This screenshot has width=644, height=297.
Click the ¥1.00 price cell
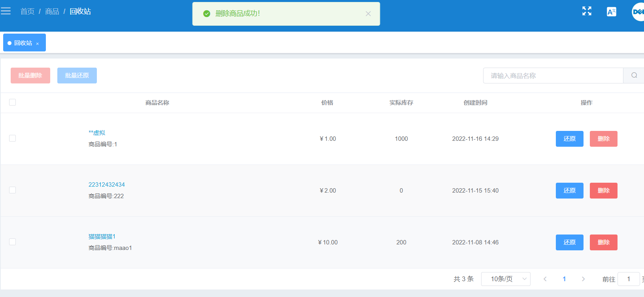[x=328, y=139]
